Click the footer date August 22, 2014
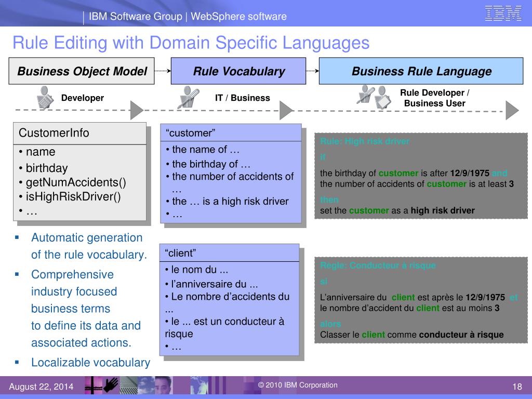 [41, 387]
